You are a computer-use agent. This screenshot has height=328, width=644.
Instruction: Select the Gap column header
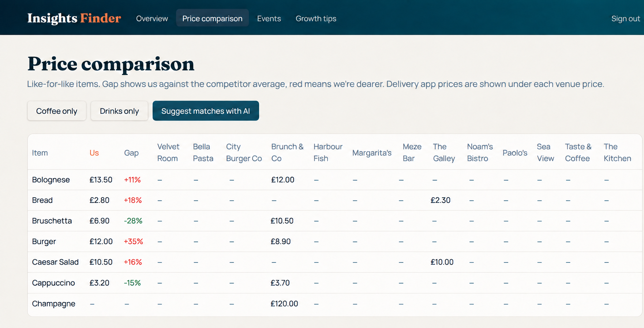pos(131,153)
